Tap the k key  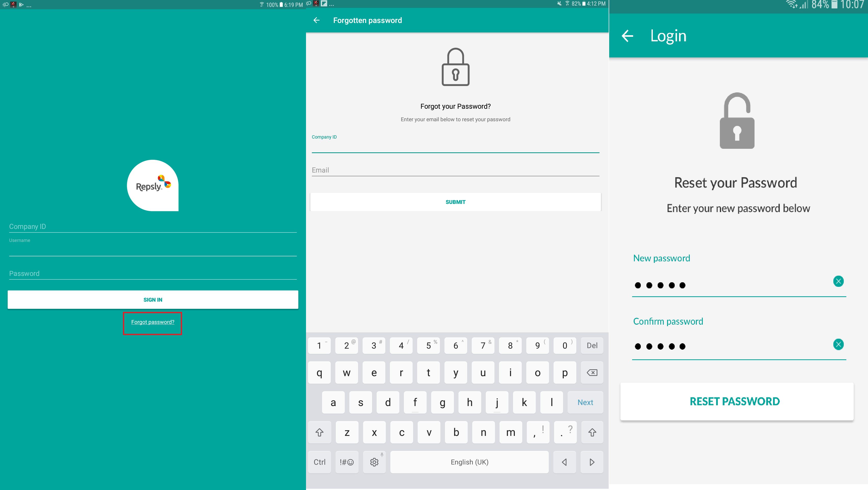(524, 402)
